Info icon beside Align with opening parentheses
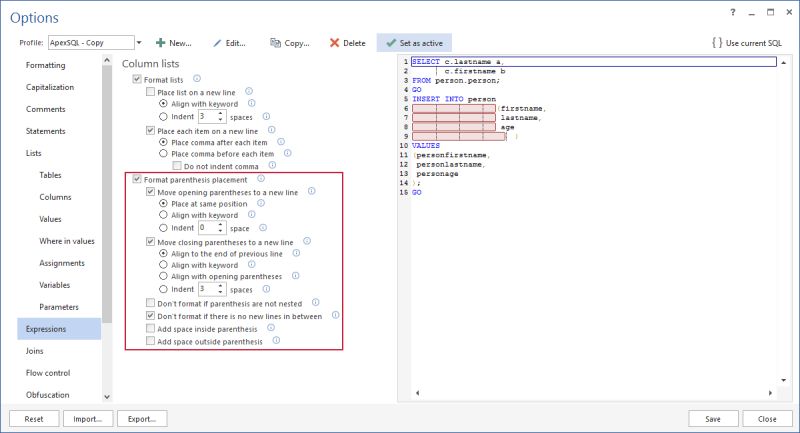 (295, 276)
